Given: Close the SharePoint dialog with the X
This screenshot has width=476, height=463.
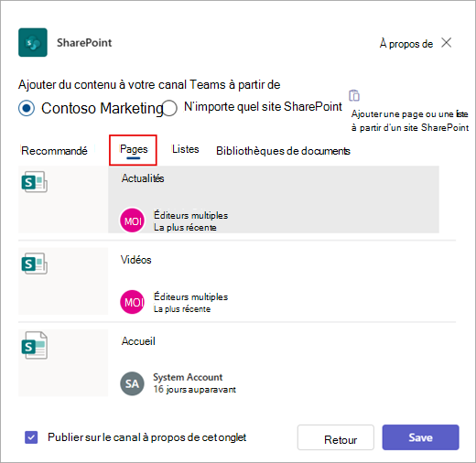Looking at the screenshot, I should (446, 43).
